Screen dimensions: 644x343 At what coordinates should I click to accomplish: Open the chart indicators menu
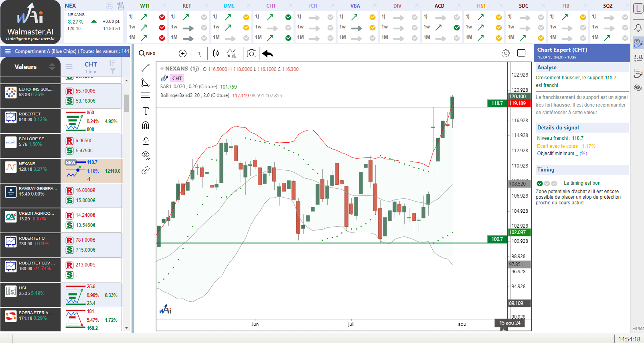coord(231,54)
